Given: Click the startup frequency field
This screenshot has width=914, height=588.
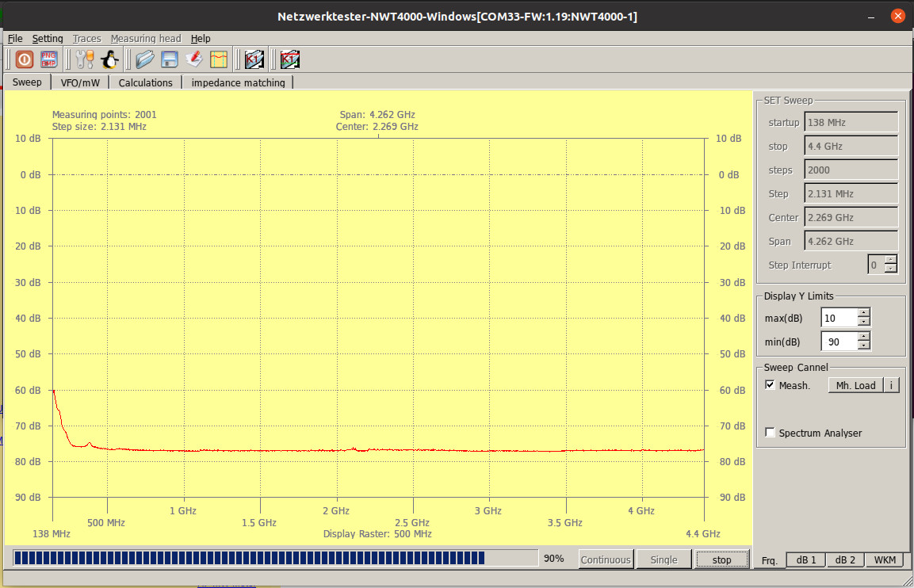Looking at the screenshot, I should [x=851, y=122].
